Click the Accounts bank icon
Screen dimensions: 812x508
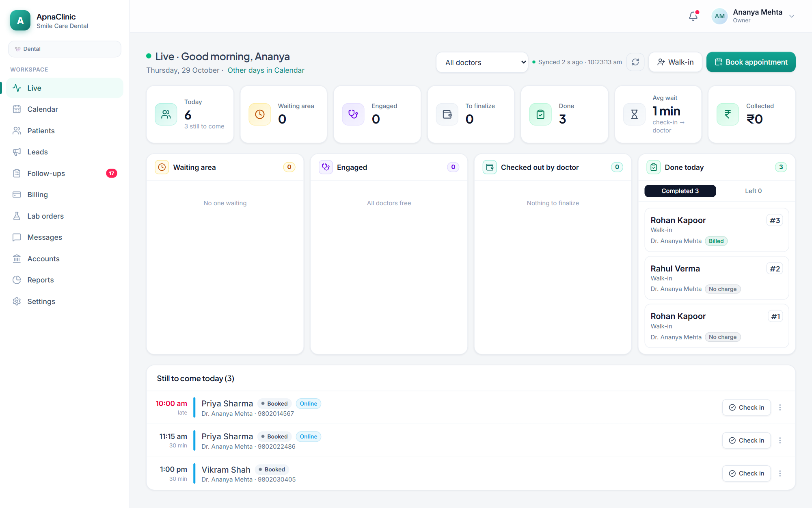tap(17, 258)
